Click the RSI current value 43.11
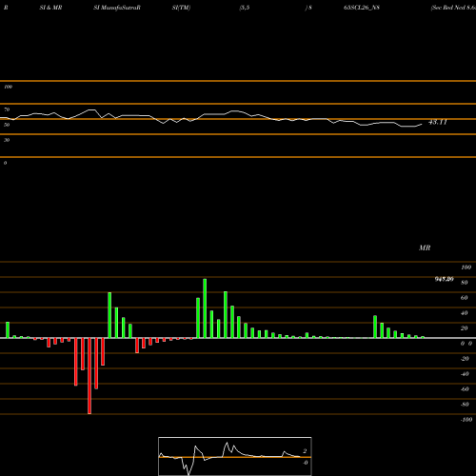This screenshot has height=476, width=476. coord(438,122)
